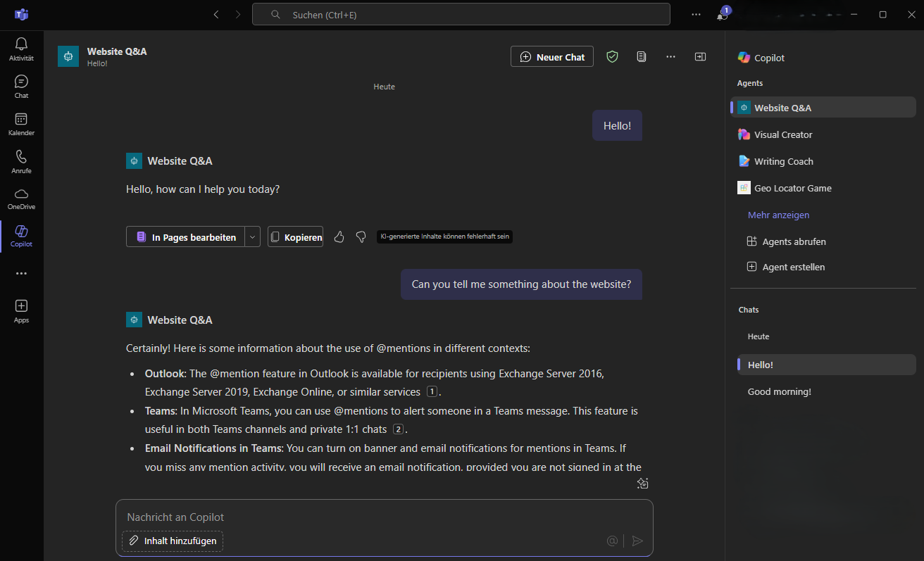Screen dimensions: 924x561
Task: Click the send arrow icon
Action: [637, 541]
